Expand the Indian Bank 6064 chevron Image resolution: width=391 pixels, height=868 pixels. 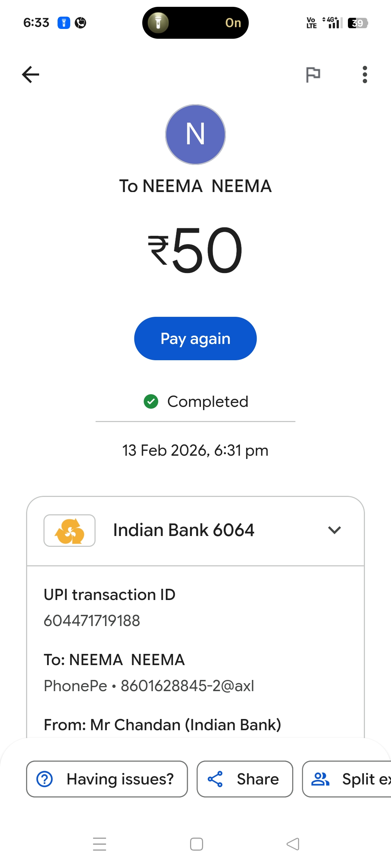334,530
